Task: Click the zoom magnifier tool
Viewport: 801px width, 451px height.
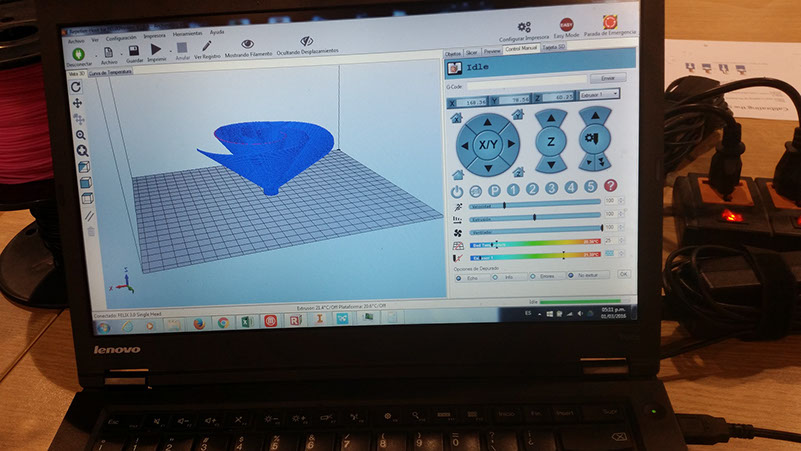Action: coord(80,135)
